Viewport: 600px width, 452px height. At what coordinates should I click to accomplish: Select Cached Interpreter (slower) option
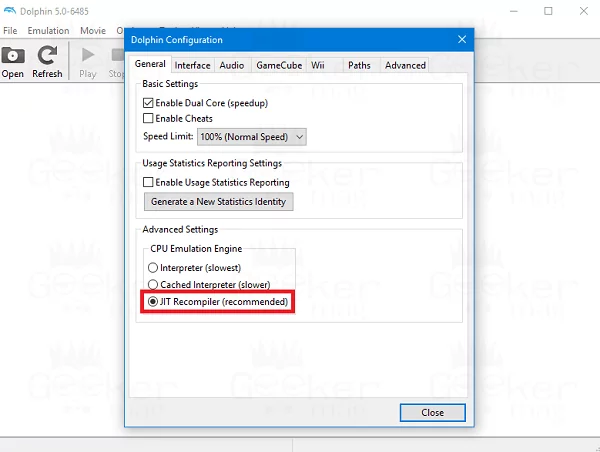click(x=153, y=284)
